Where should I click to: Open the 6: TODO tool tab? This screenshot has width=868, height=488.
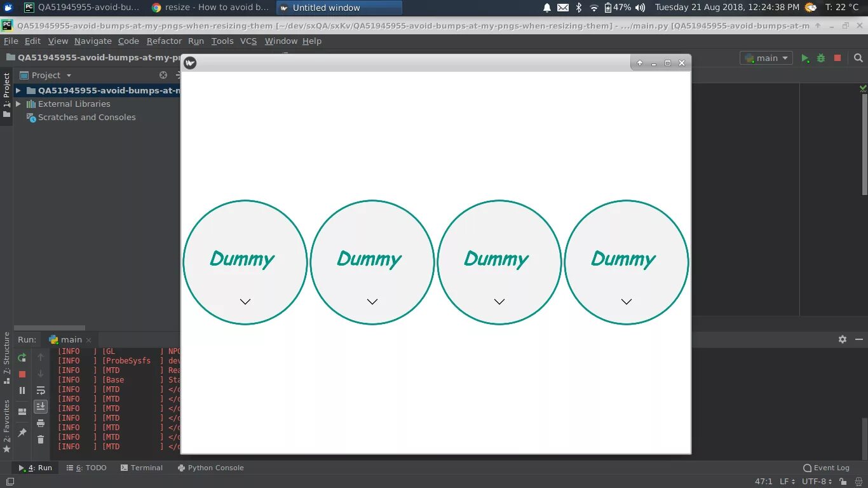(86, 468)
